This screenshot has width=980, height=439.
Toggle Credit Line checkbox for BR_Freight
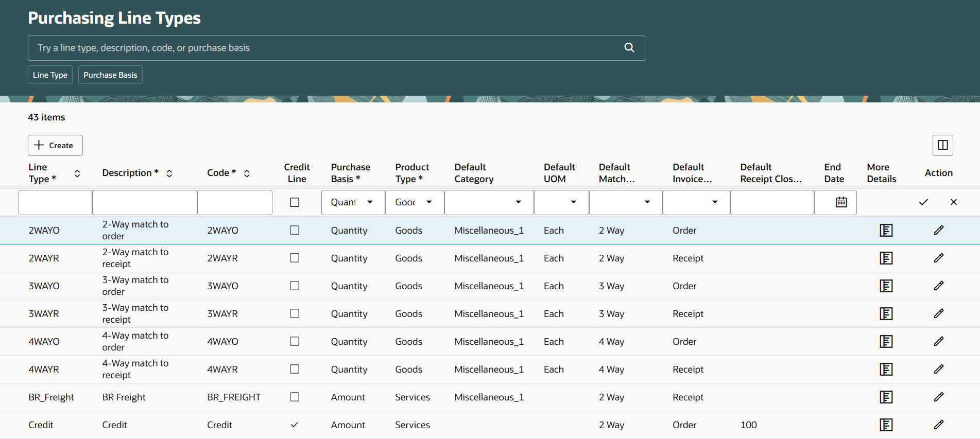point(295,397)
